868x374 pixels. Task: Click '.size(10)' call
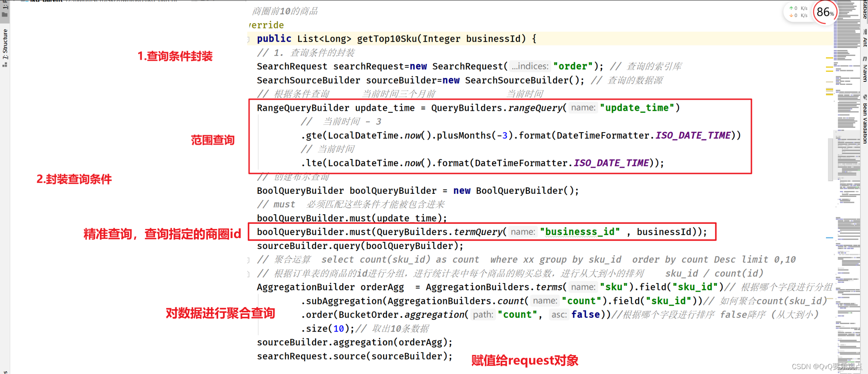325,329
